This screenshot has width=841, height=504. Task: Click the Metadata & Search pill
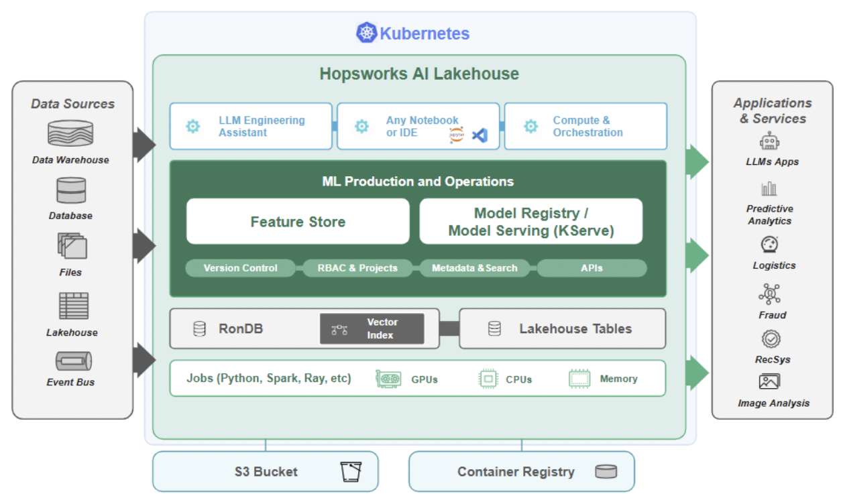[475, 268]
